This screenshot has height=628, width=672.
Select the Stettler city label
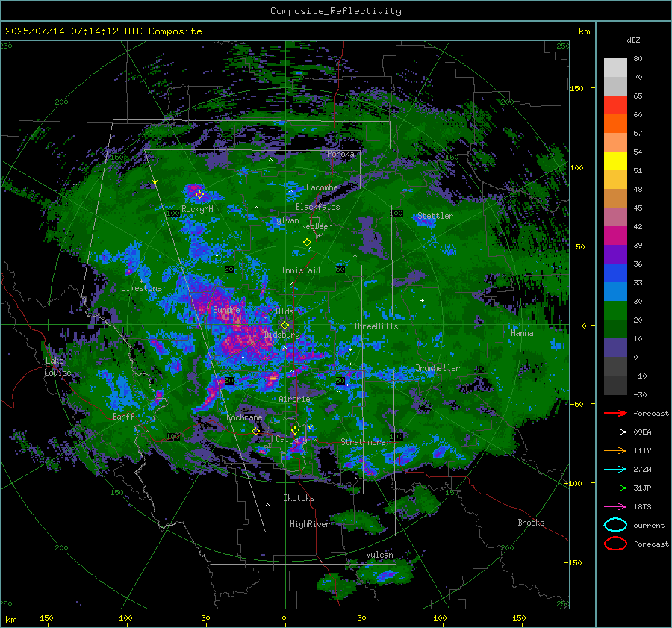tap(435, 216)
